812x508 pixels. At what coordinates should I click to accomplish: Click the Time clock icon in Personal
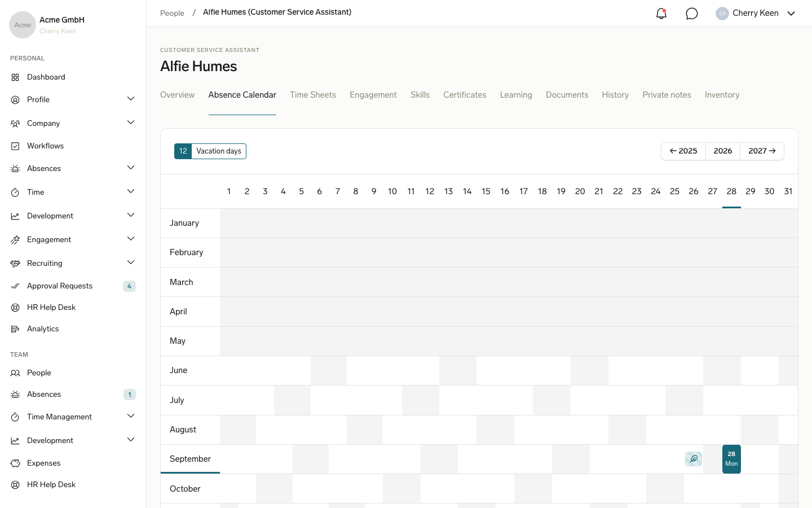[x=15, y=192]
